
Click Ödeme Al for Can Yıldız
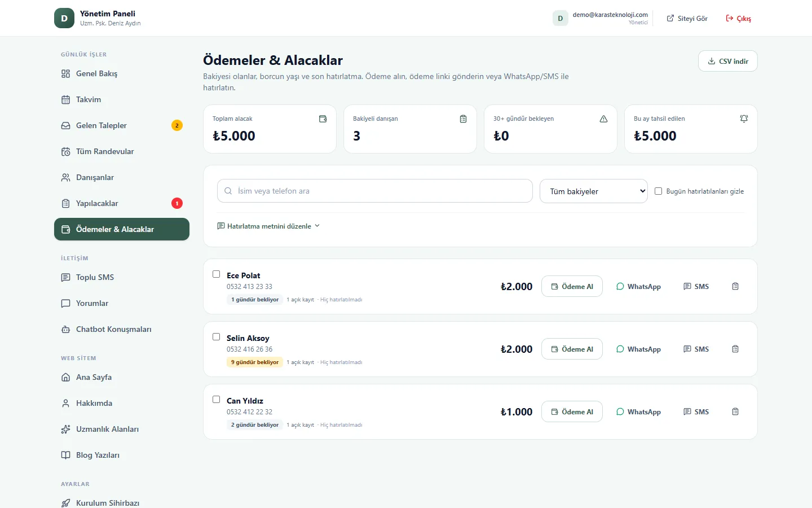(x=572, y=412)
